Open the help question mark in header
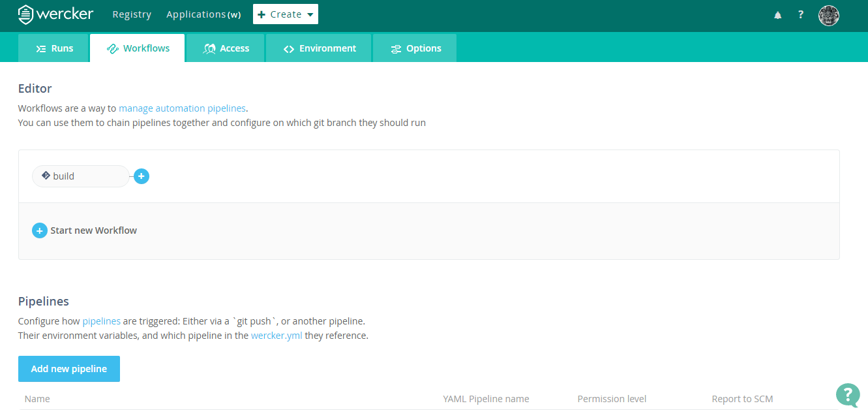The height and width of the screenshot is (410, 868). point(801,14)
